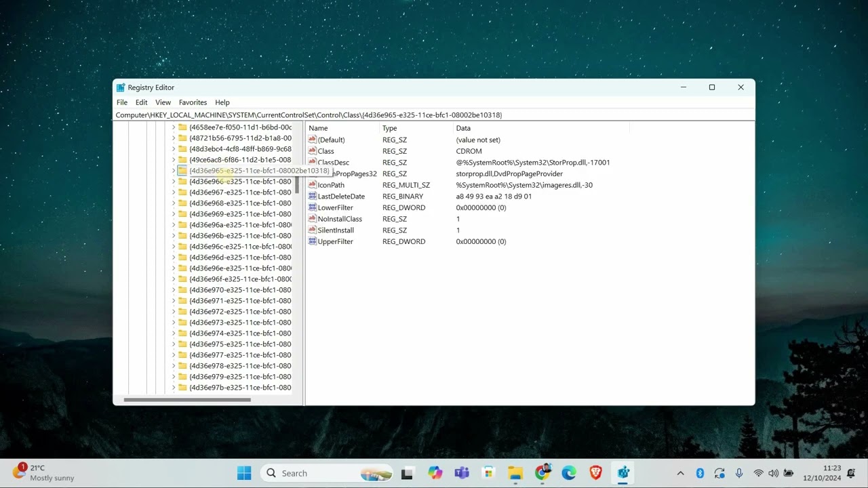Open the Favorites menu
The height and width of the screenshot is (488, 868).
[193, 102]
